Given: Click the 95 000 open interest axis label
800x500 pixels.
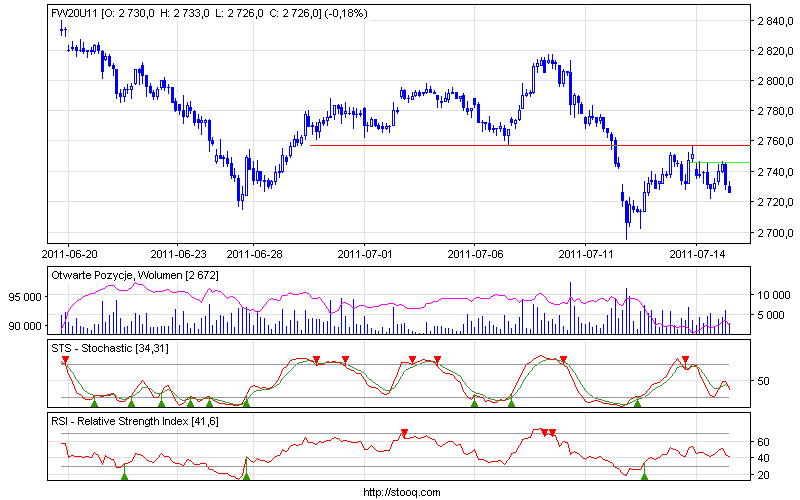Looking at the screenshot, I should pyautogui.click(x=25, y=297).
